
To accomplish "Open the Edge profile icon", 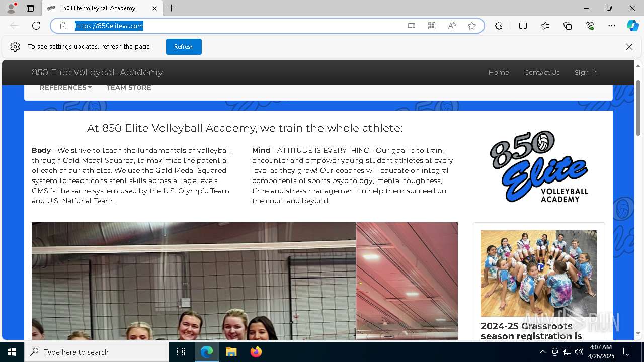I will coord(11,8).
